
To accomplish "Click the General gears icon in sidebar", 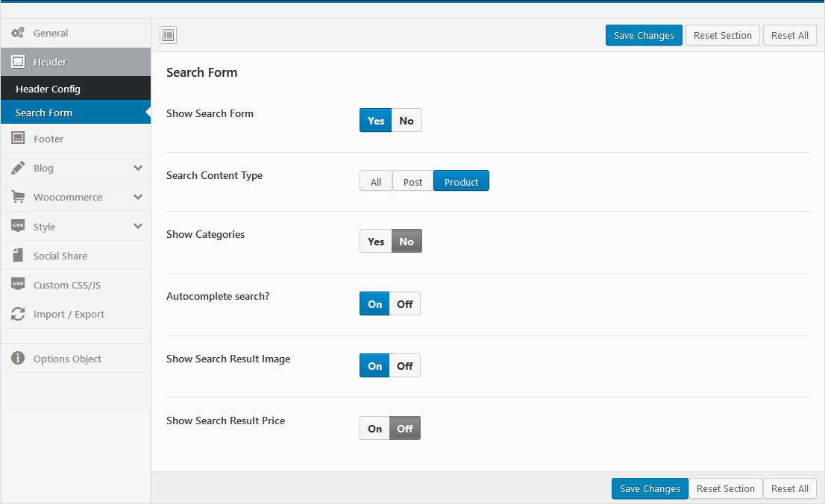I will pos(18,33).
